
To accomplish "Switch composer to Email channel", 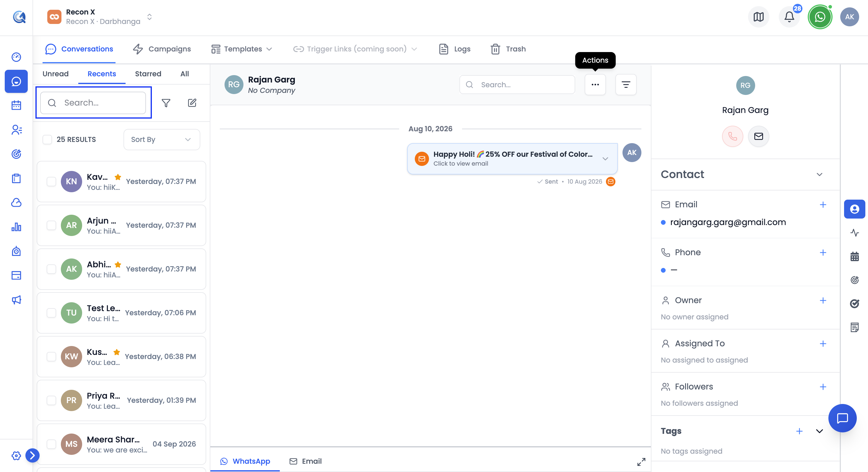I will pyautogui.click(x=305, y=461).
